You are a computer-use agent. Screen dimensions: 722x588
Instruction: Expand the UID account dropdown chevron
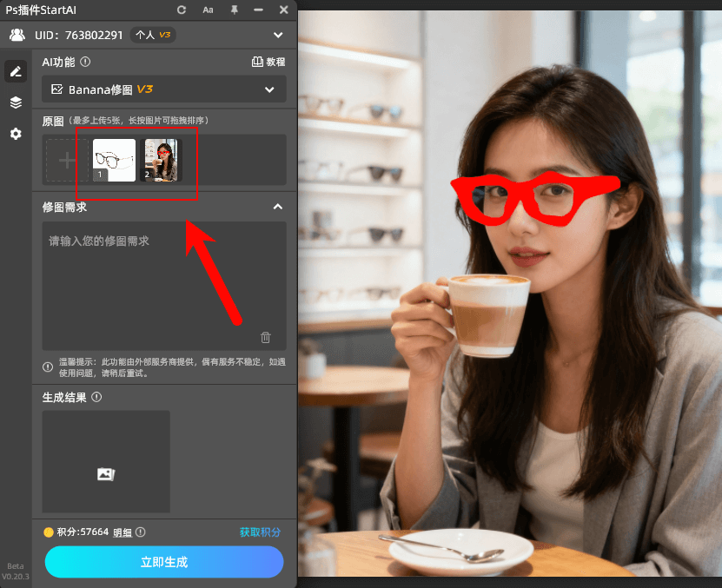278,36
